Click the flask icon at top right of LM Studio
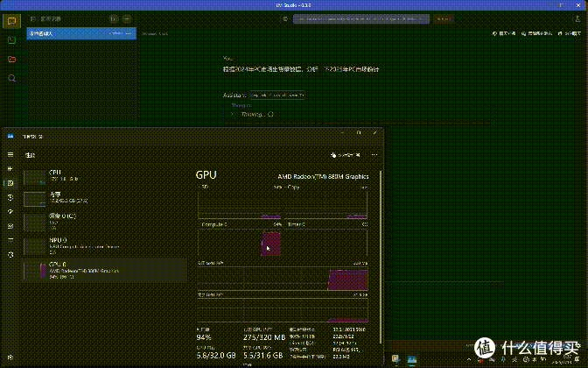 (x=577, y=18)
